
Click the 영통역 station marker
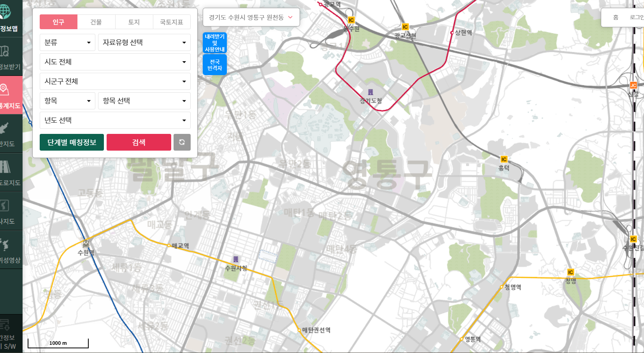point(462,339)
